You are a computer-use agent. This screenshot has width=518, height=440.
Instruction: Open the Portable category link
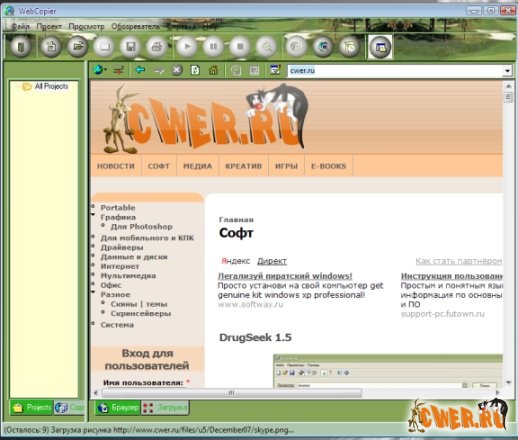tap(118, 208)
